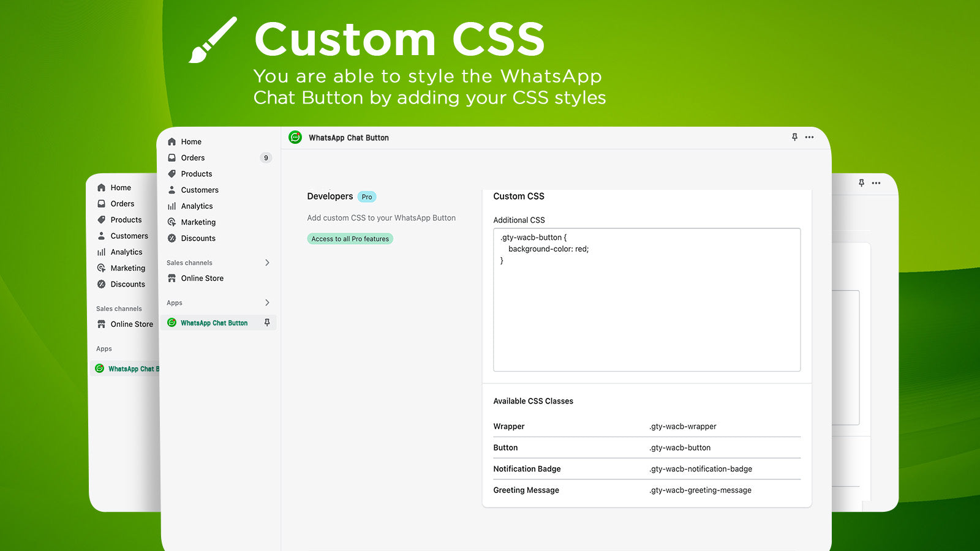
Task: Select the Home icon in the sidebar
Action: click(172, 141)
